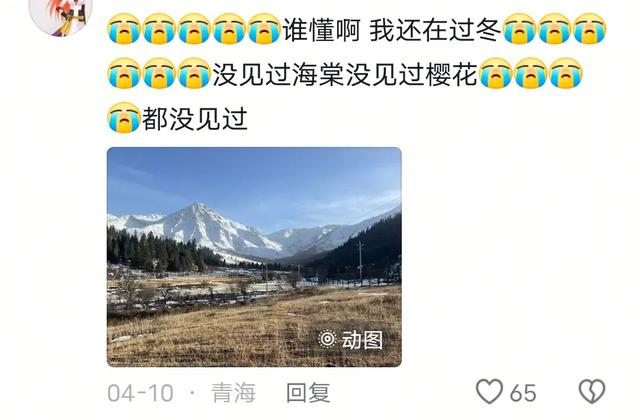Click the text 都没见过
The height and width of the screenshot is (420, 640).
(x=195, y=119)
